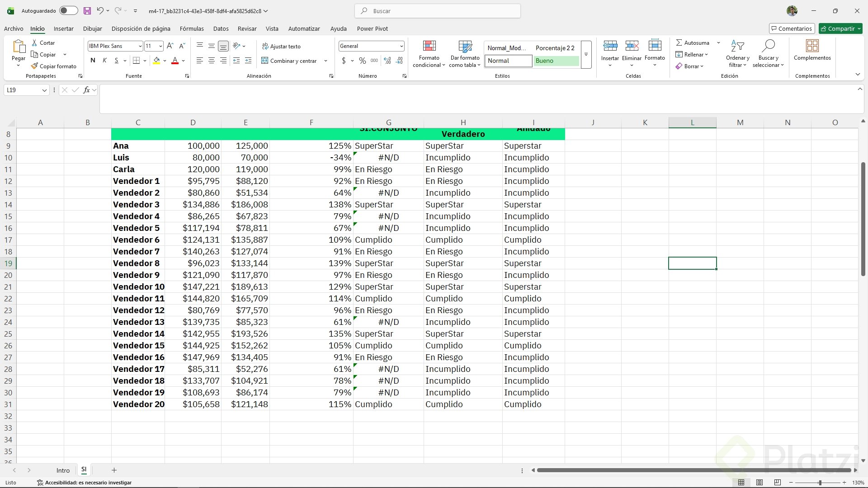Click the insert function fx icon
The image size is (868, 488).
[x=86, y=90]
